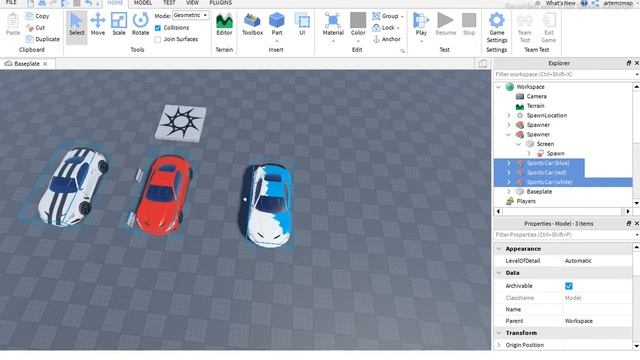Open the Color picker swatch
This screenshot has height=360, width=640.
[x=358, y=20]
